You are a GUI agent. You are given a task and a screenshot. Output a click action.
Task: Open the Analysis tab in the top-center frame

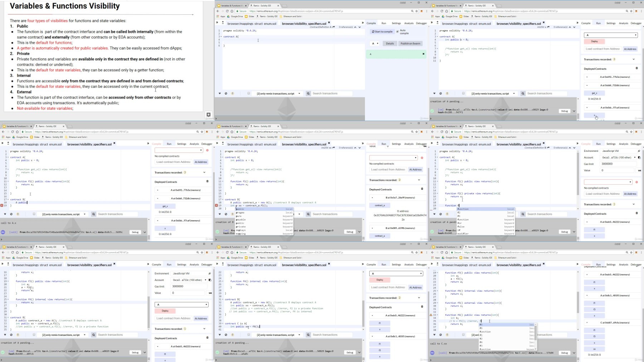tap(409, 23)
